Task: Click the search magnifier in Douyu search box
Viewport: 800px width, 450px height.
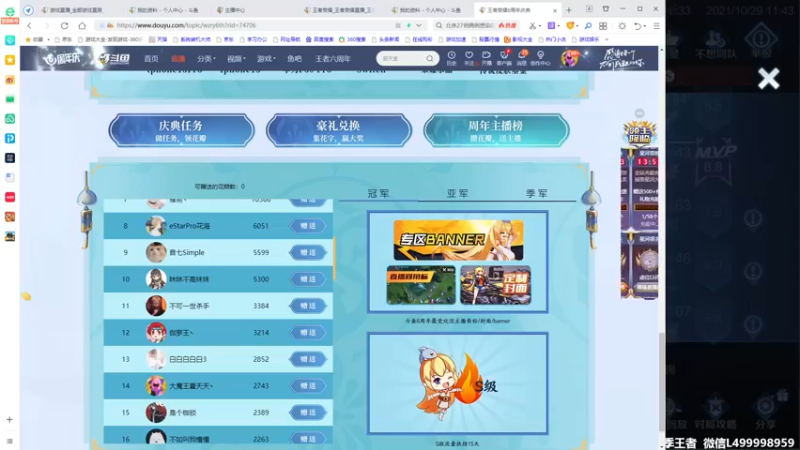Action: (x=430, y=59)
